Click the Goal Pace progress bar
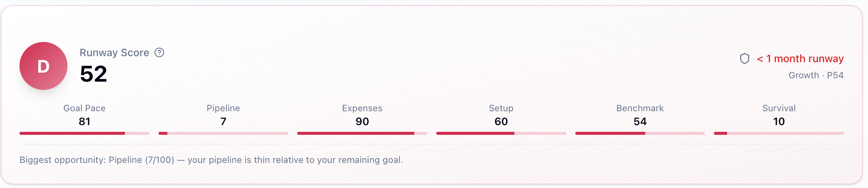This screenshot has height=188, width=868. click(84, 133)
